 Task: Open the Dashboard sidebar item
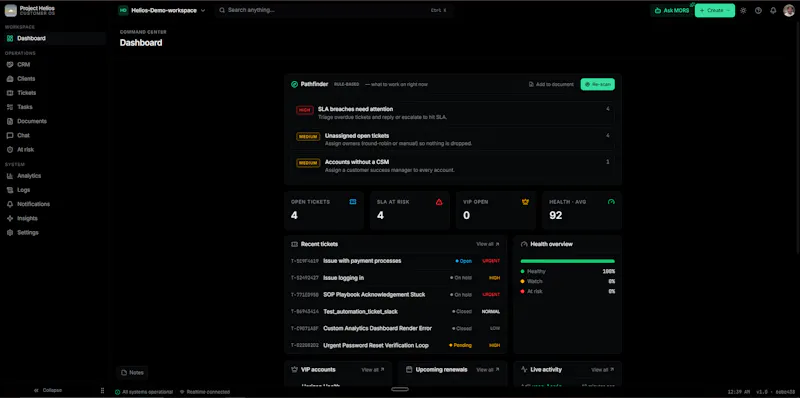[x=55, y=38]
